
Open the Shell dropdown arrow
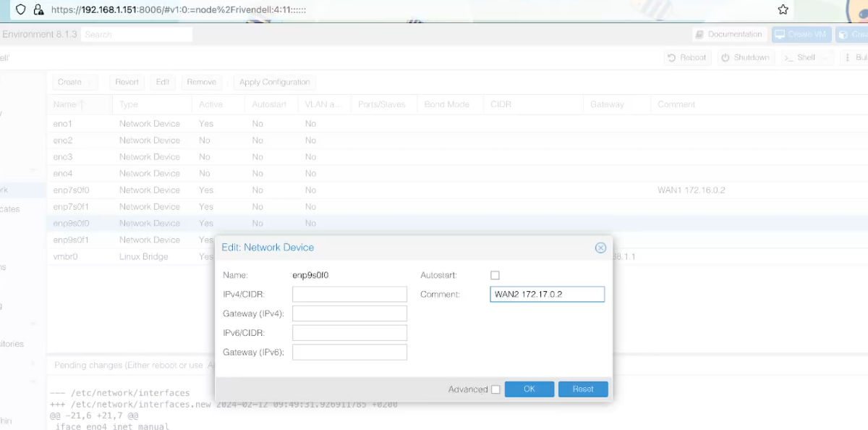pyautogui.click(x=825, y=58)
